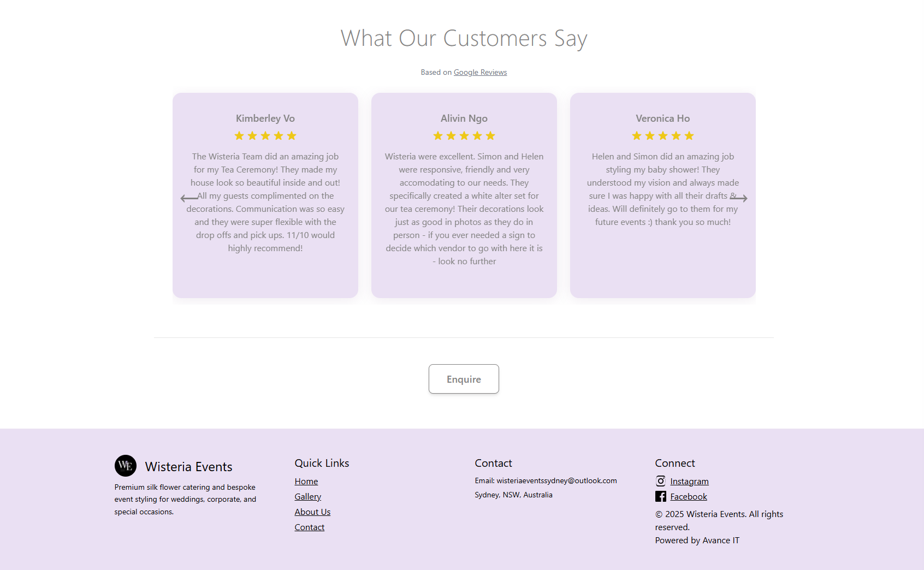Click the Facebook icon in footer
The width and height of the screenshot is (924, 570).
[661, 496]
